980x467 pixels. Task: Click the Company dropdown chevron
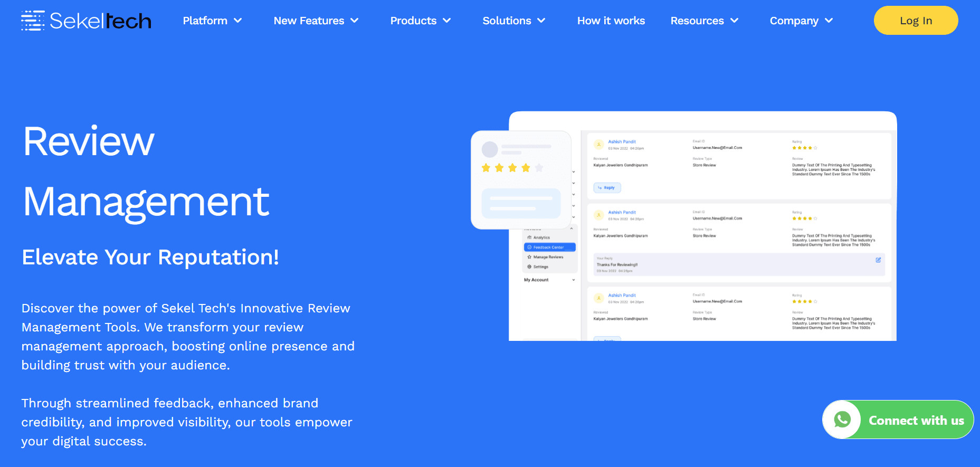(x=829, y=21)
